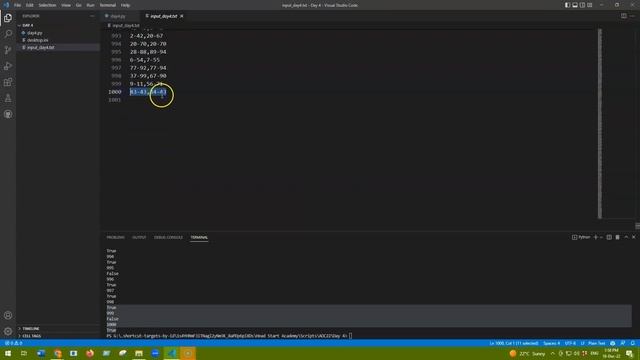Open the weather widget 22°C Sunny
The height and width of the screenshot is (360, 640).
click(527, 353)
